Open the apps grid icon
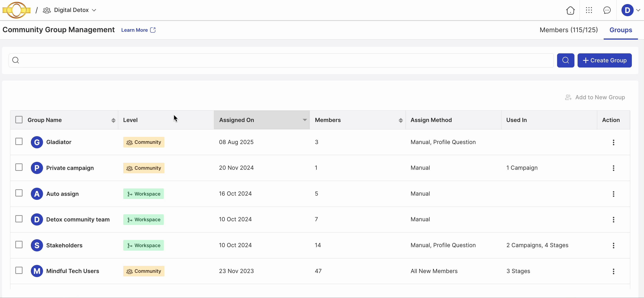The height and width of the screenshot is (298, 644). [589, 10]
